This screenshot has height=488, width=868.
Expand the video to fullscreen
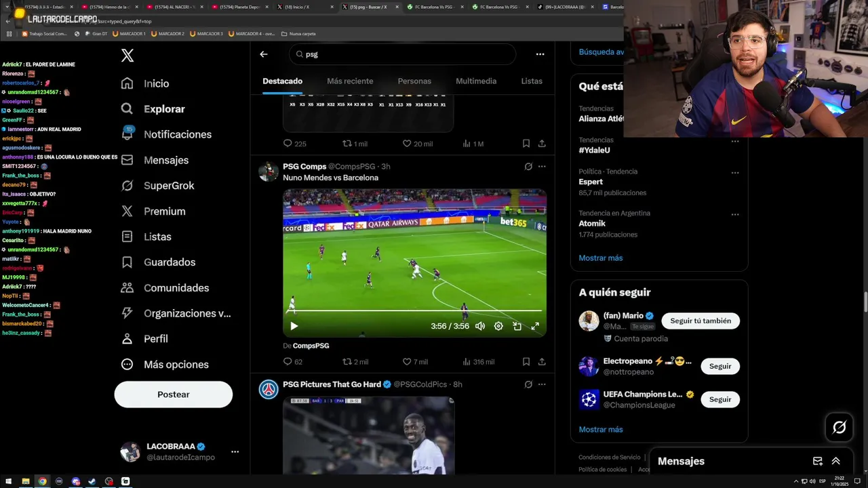tap(535, 326)
